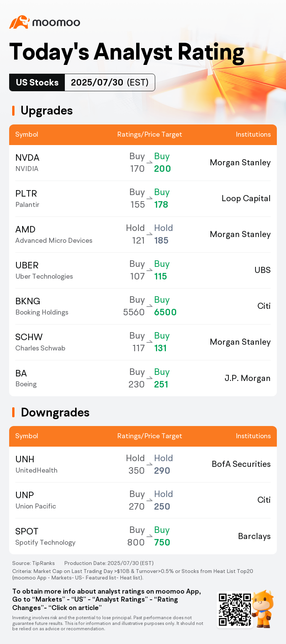This screenshot has height=644, width=286.
Task: Click BofA Securities institution name
Action: click(x=241, y=464)
